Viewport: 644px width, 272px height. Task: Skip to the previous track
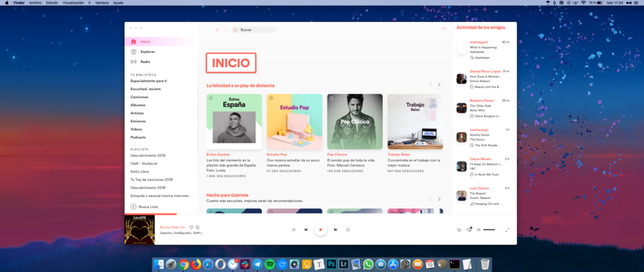tap(306, 230)
